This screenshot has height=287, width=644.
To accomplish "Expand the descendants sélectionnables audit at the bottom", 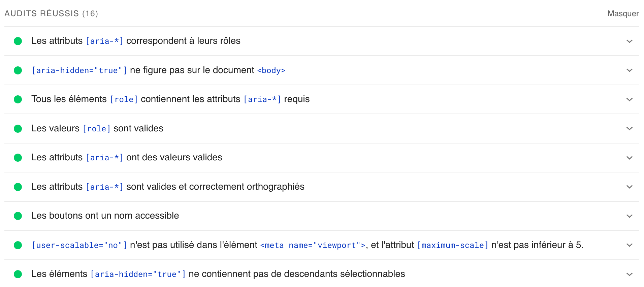I will (x=629, y=274).
